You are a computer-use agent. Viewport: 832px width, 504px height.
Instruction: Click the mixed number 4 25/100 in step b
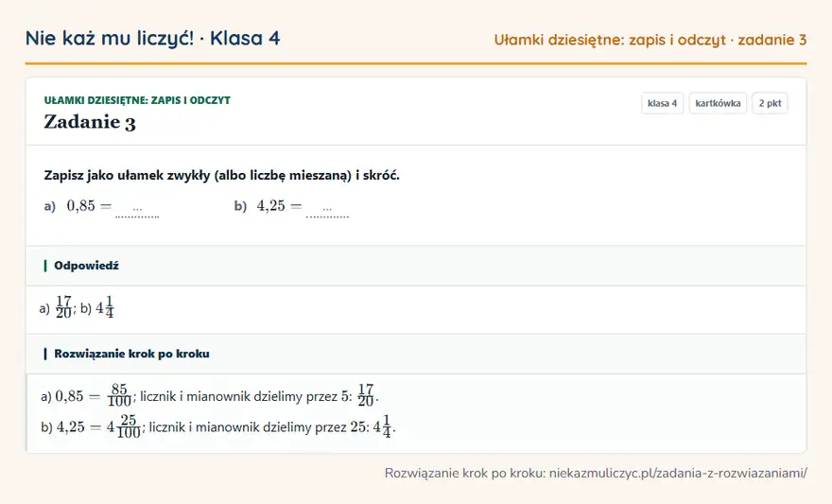click(x=123, y=426)
